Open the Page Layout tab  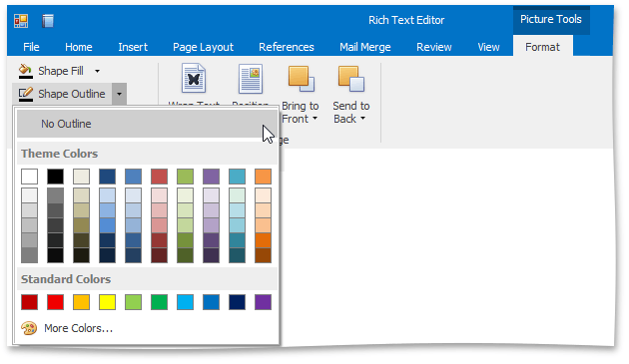click(x=203, y=47)
